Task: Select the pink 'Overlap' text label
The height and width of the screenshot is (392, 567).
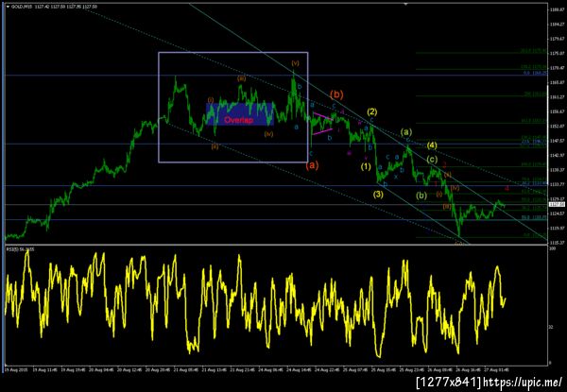Action: point(238,120)
